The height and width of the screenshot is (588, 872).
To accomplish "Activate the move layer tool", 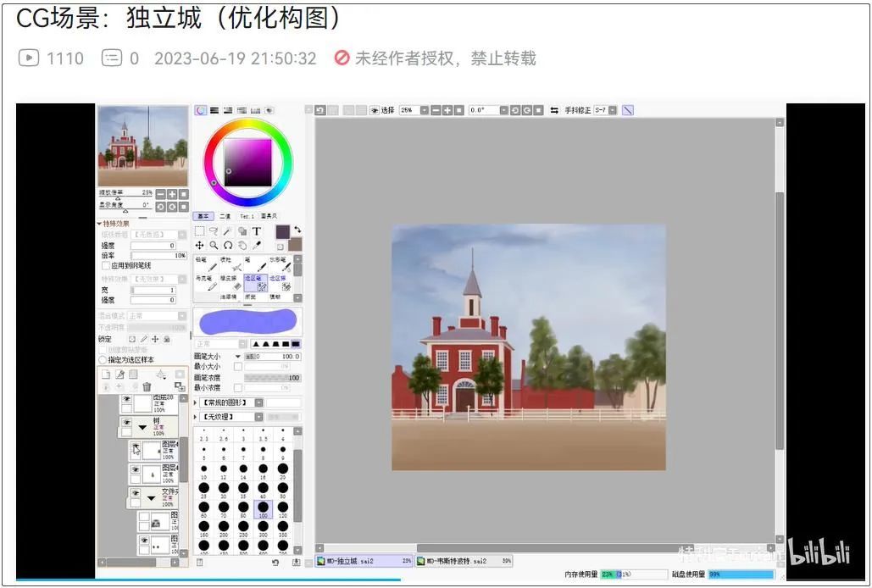I will [x=199, y=246].
